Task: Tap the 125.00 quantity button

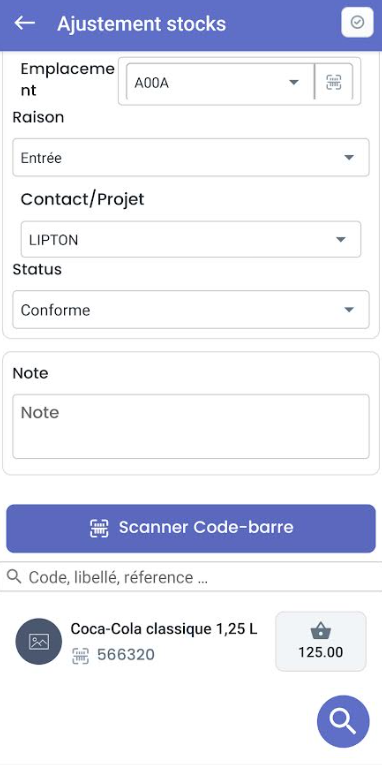Action: (321, 642)
